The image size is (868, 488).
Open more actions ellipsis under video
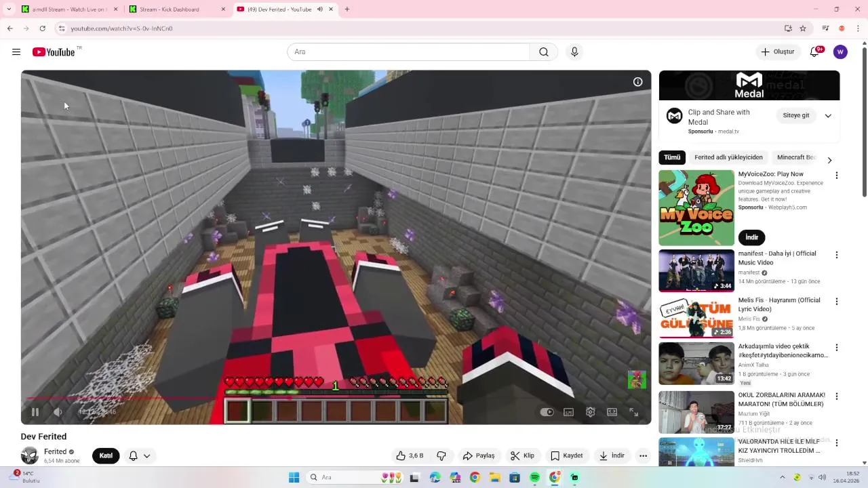point(643,455)
